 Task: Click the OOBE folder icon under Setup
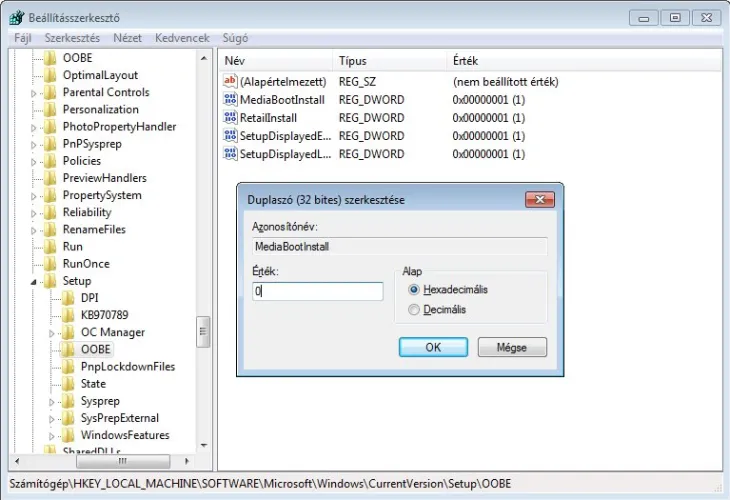[68, 350]
